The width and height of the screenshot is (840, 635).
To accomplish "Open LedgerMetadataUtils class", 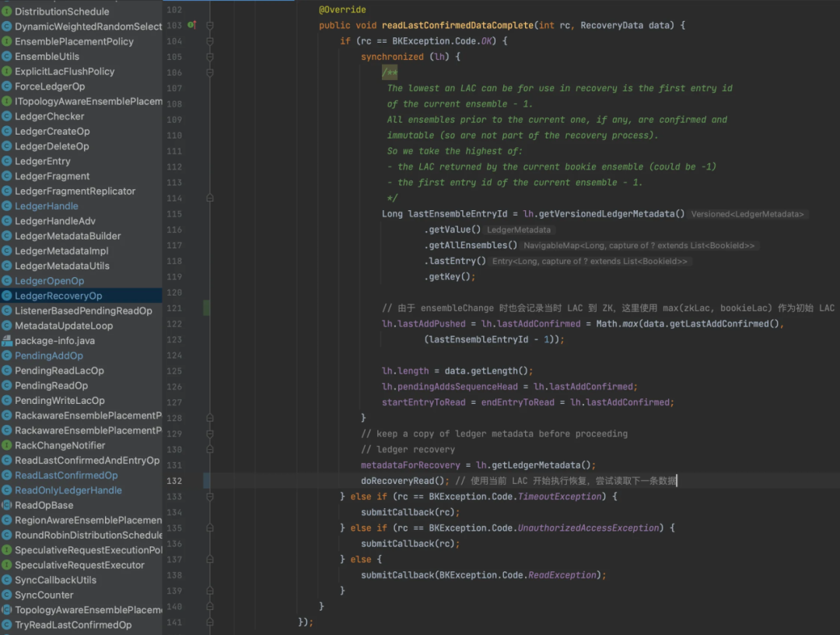I will pyautogui.click(x=61, y=266).
